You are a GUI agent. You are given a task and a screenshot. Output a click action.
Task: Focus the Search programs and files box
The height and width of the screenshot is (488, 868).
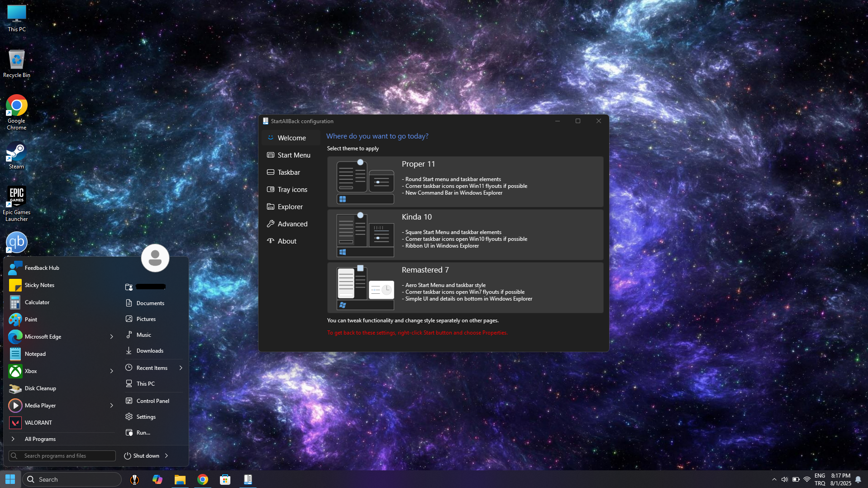tap(62, 456)
